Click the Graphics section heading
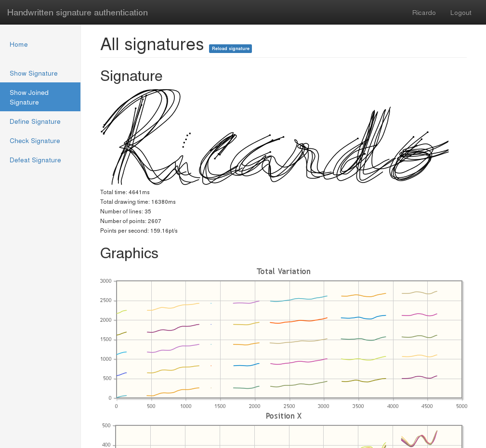The image size is (486, 448). (x=129, y=253)
